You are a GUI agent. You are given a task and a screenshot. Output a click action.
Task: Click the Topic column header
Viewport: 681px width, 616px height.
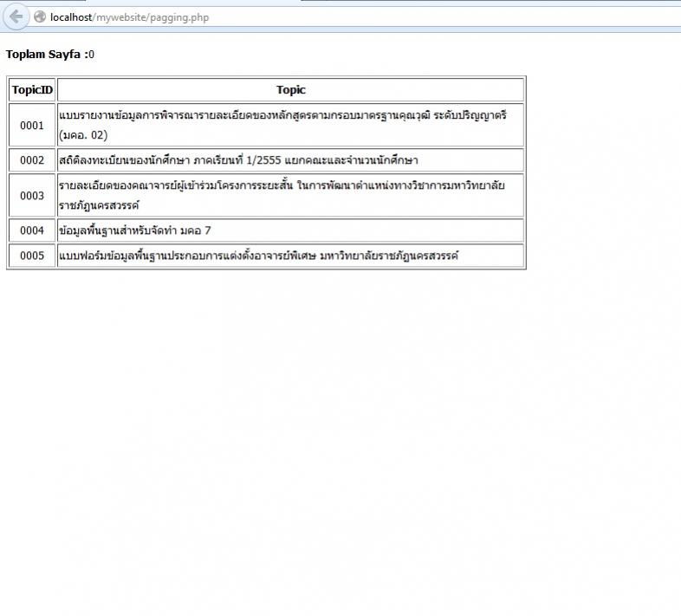290,90
